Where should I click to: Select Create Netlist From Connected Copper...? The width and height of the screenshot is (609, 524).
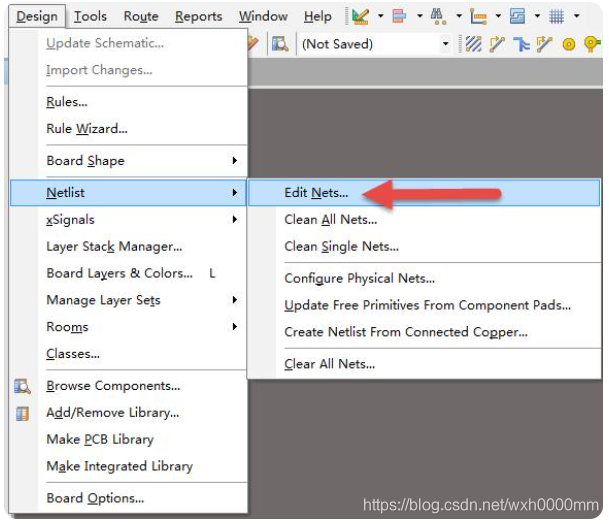coord(424,332)
